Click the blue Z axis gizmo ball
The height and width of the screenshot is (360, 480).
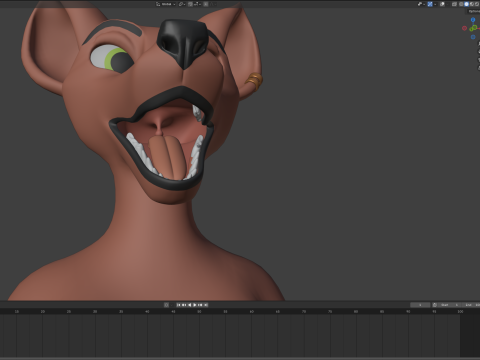pyautogui.click(x=473, y=20)
